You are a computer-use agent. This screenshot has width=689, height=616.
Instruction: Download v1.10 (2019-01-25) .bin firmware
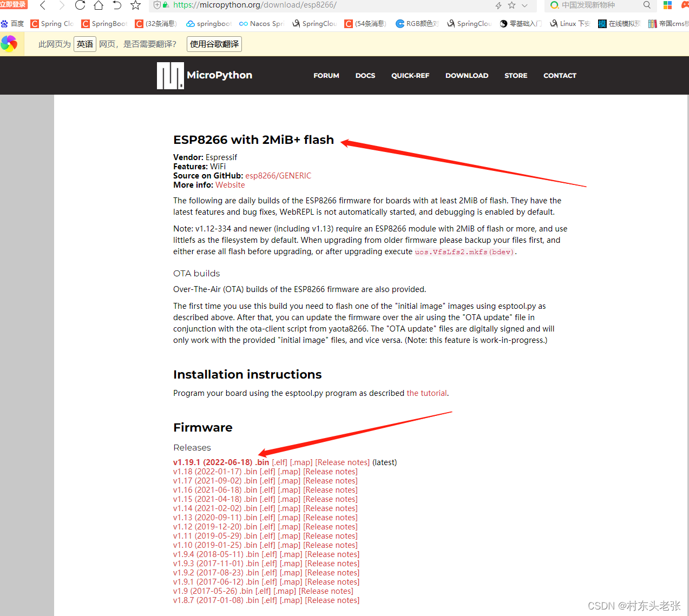215,545
